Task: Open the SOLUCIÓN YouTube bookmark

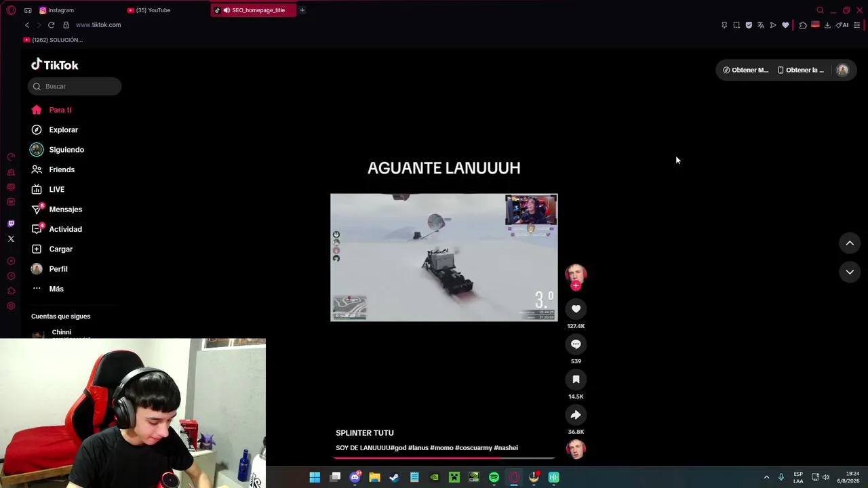Action: pyautogui.click(x=53, y=40)
